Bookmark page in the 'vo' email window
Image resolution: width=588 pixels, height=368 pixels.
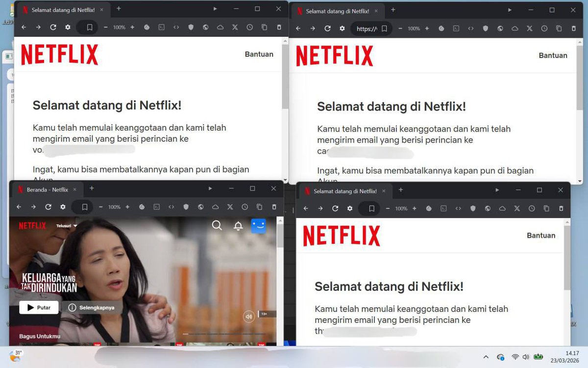point(90,27)
